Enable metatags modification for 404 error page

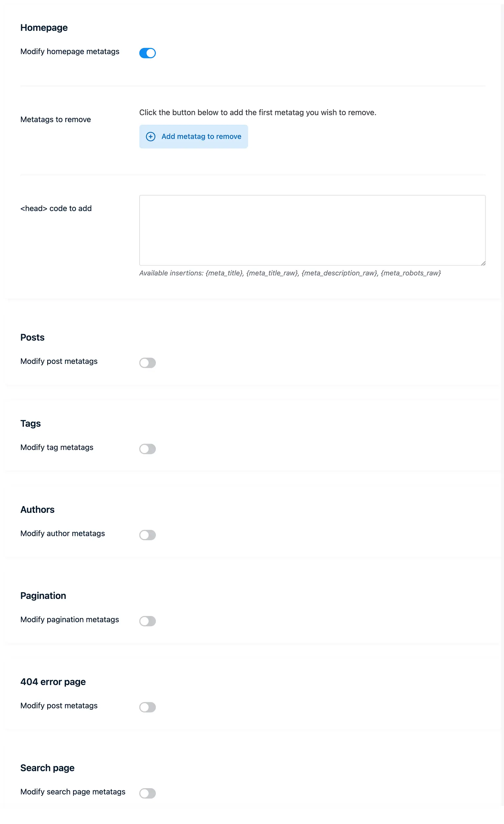pyautogui.click(x=147, y=707)
